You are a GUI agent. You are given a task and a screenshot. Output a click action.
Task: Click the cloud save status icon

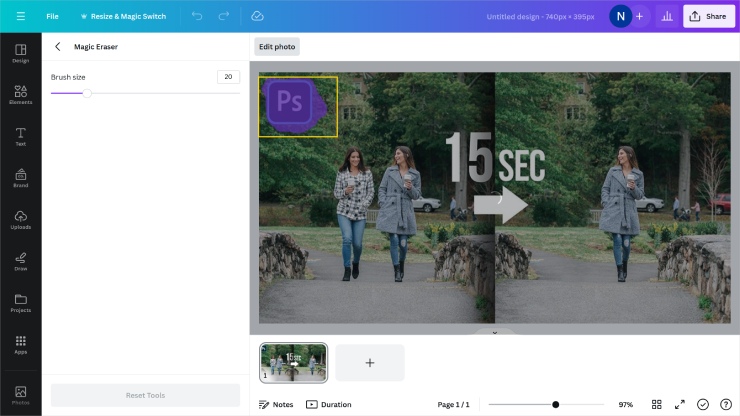click(x=257, y=17)
